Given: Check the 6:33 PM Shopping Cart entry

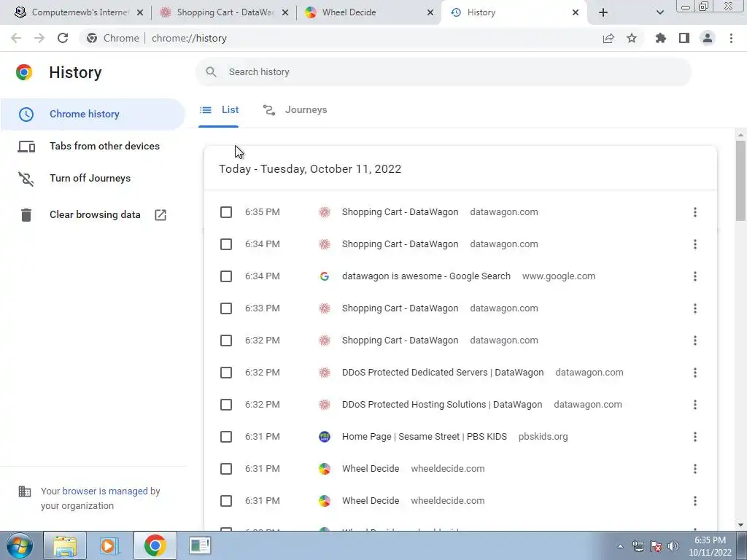Looking at the screenshot, I should pyautogui.click(x=226, y=308).
